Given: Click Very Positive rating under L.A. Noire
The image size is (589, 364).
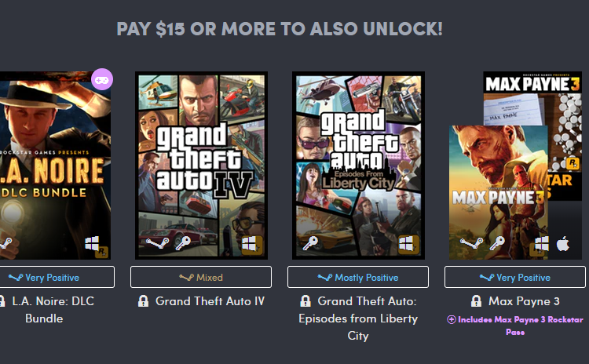Looking at the screenshot, I should 51,278.
